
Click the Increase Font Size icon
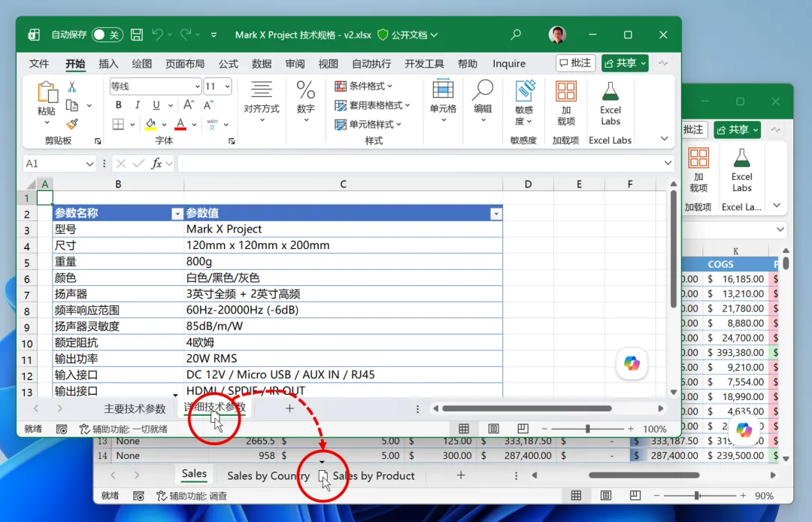189,105
